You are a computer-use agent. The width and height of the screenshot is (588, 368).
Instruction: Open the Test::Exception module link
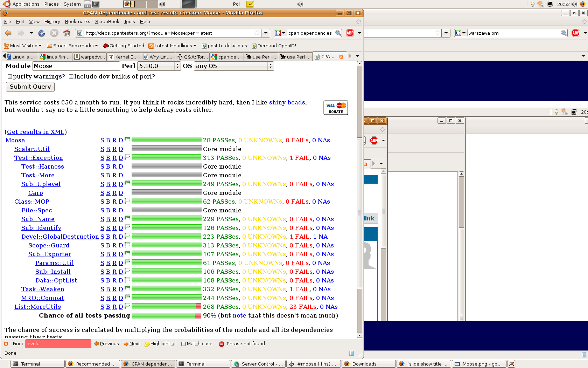(x=38, y=158)
